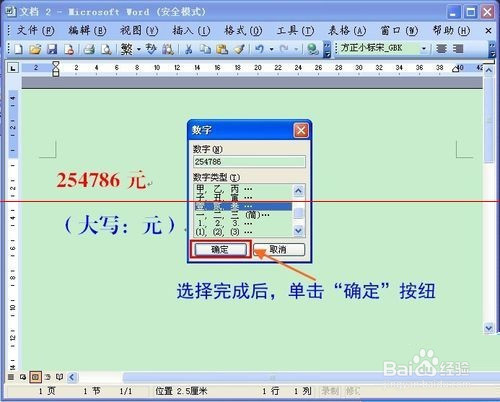Open the 格式(O) menu

click(243, 31)
